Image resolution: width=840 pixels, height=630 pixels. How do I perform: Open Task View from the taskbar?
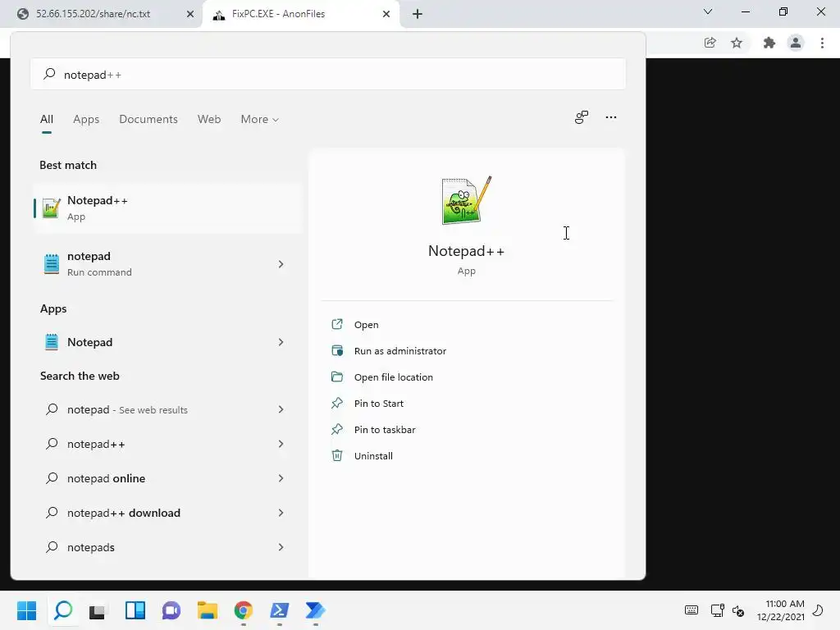click(98, 610)
